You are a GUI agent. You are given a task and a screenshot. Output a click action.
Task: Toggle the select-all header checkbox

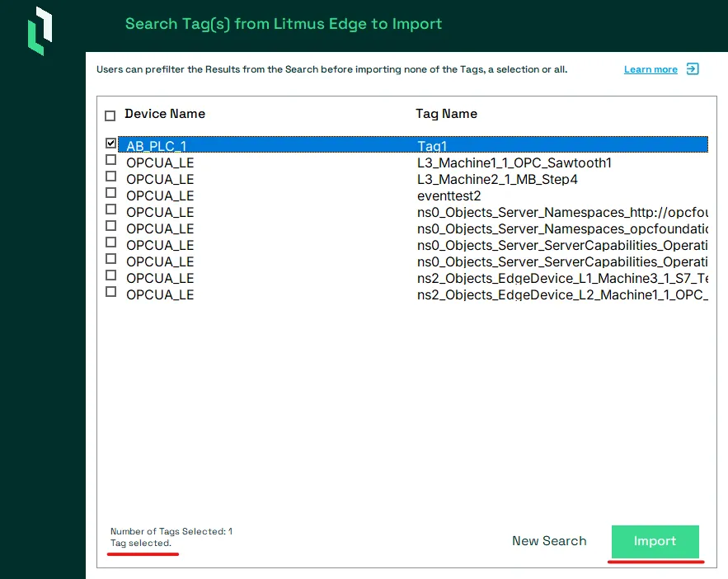[110, 115]
